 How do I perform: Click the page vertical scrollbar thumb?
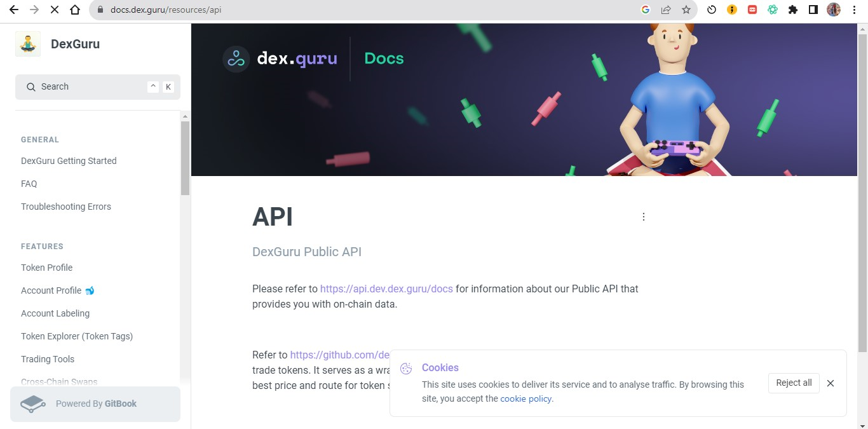862,193
